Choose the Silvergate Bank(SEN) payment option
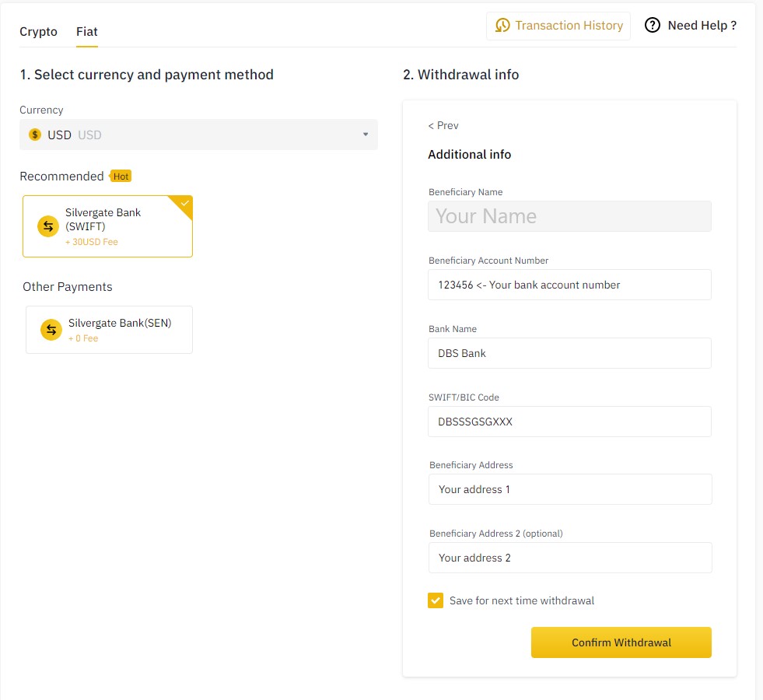 pyautogui.click(x=109, y=330)
